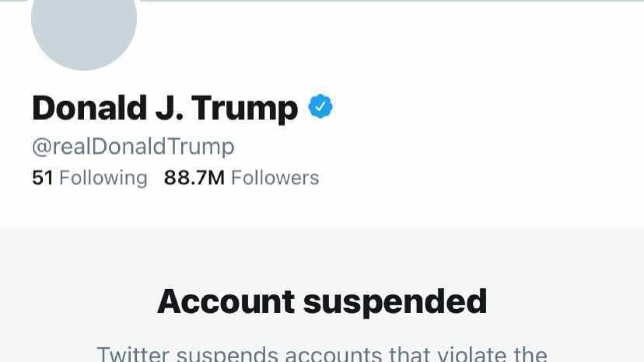Click the middle initial "J." in the name
Viewport: 644px width, 362px height.
coord(169,108)
